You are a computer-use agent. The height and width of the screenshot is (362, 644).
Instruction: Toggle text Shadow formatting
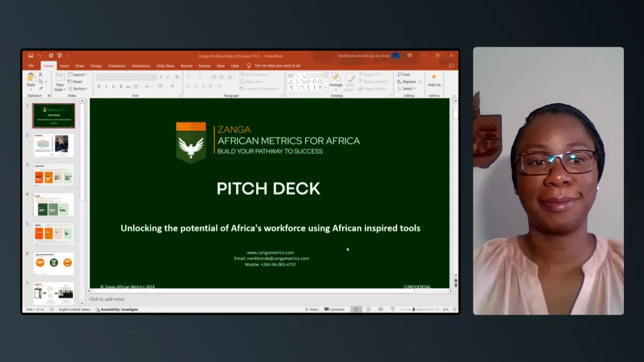point(121,86)
